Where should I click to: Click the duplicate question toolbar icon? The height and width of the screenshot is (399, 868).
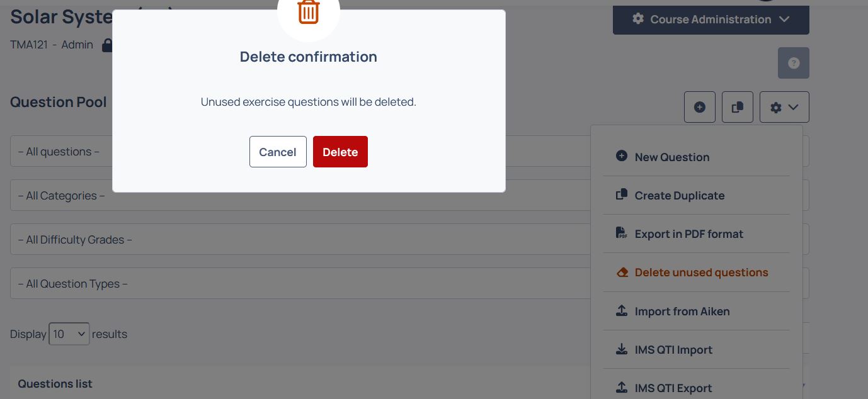738,107
